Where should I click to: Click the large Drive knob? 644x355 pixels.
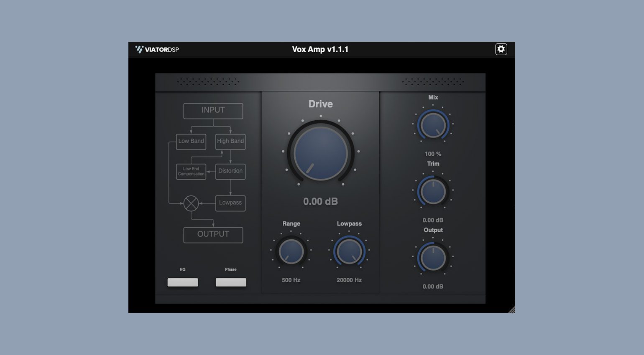pyautogui.click(x=321, y=154)
